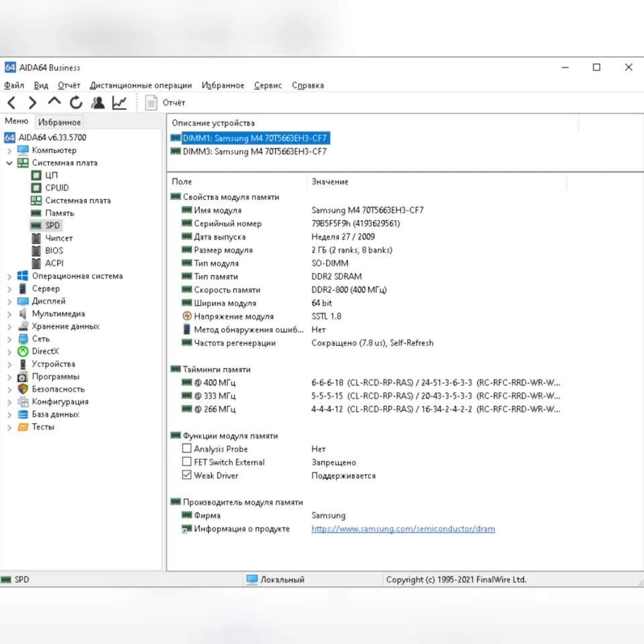Expand the Компьютер tree node
The width and height of the screenshot is (644, 644).
(9, 151)
